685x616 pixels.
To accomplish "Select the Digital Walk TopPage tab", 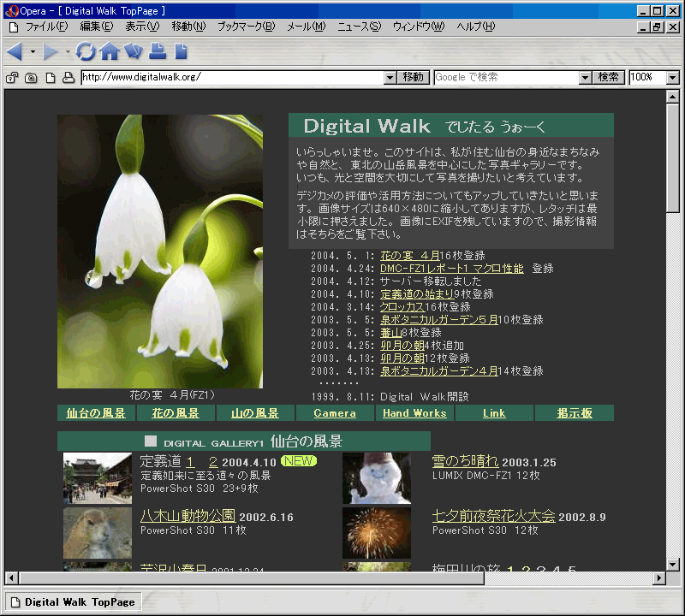I will pyautogui.click(x=73, y=602).
